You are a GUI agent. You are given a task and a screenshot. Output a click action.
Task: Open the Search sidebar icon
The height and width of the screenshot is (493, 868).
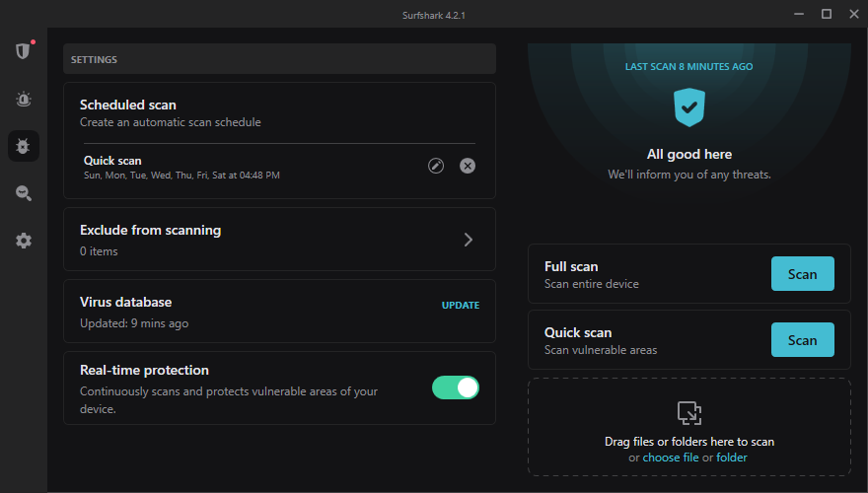23,193
